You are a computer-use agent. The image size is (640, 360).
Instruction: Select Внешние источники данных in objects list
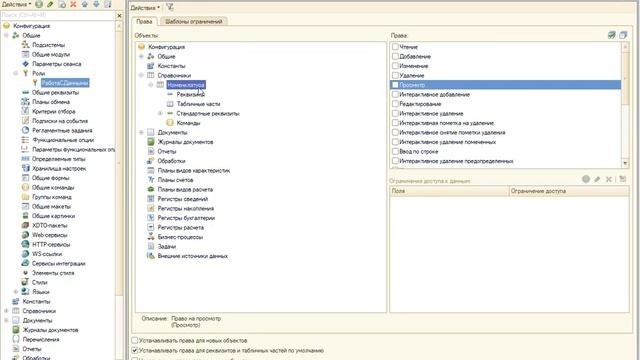pos(193,256)
